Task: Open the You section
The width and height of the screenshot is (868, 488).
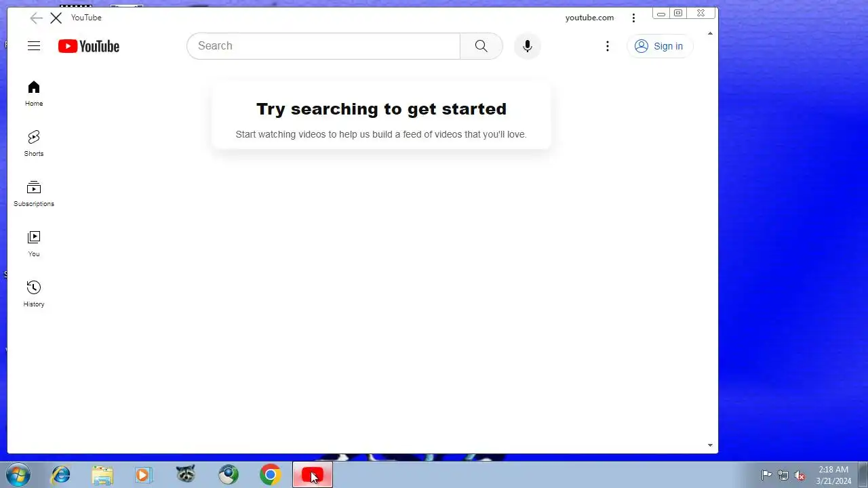Action: 34,244
